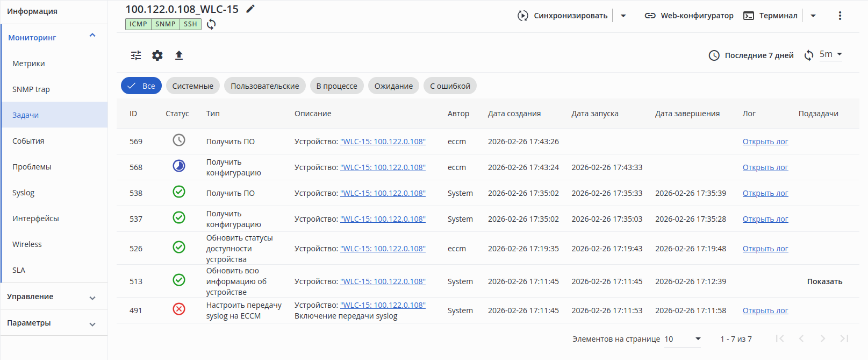Open the 5m auto-refresh interval dropdown
The height and width of the screenshot is (360, 868).
(830, 54)
